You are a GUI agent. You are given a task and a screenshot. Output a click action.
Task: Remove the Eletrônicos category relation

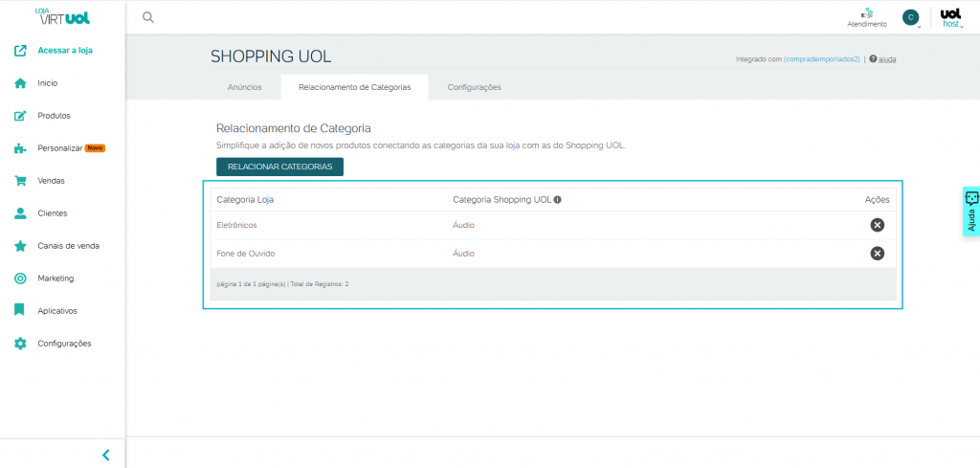pos(878,225)
